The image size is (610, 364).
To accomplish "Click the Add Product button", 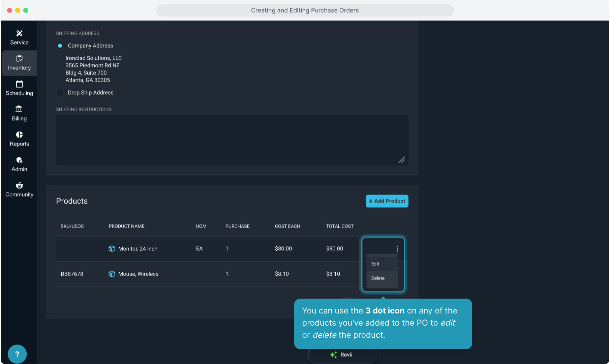I will tap(387, 201).
